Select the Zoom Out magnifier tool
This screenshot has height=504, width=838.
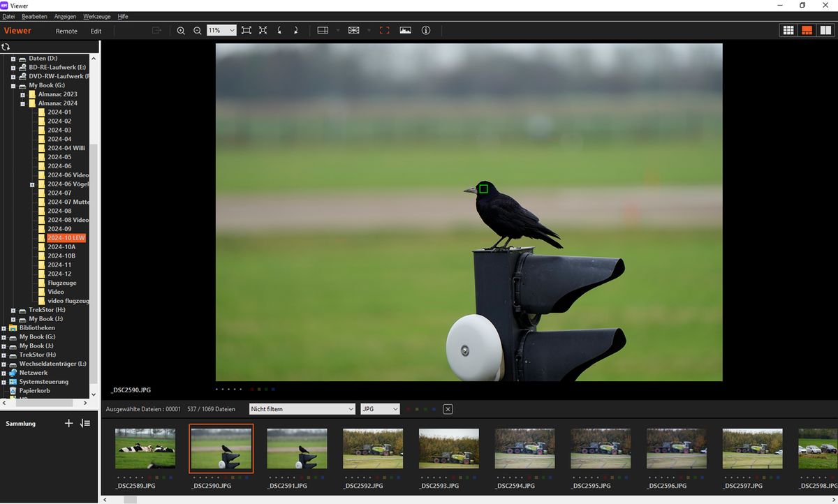coord(198,31)
